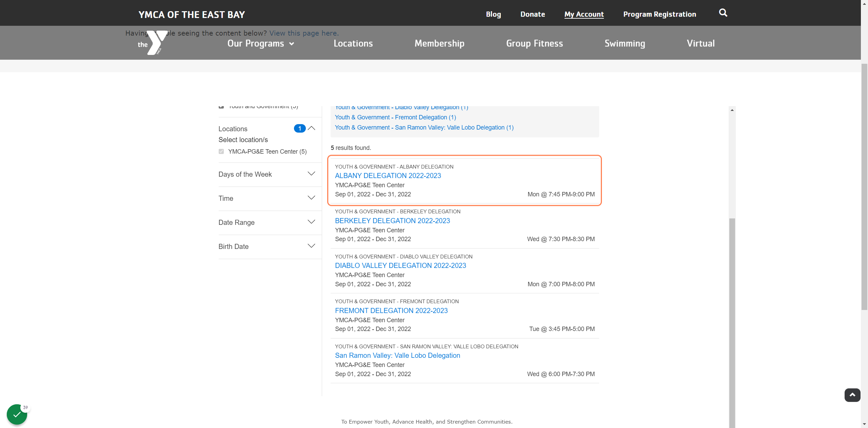
Task: Click the View this page here link
Action: (304, 33)
